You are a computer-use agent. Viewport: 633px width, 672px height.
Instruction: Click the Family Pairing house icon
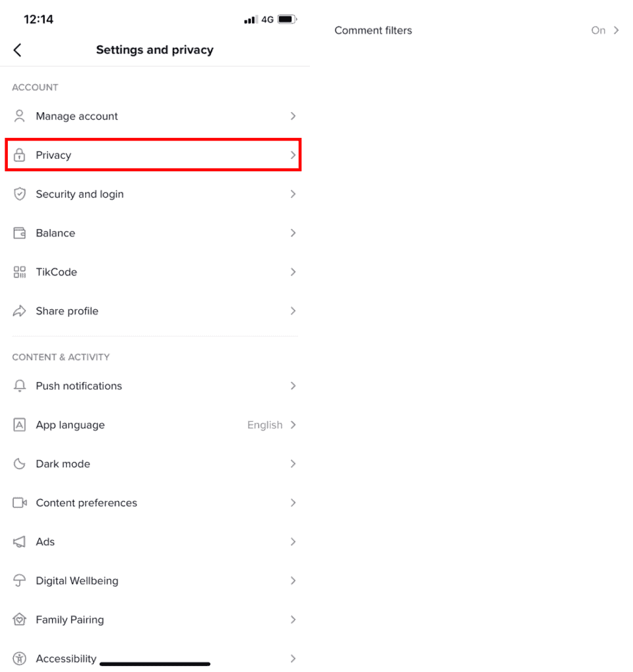(x=19, y=619)
